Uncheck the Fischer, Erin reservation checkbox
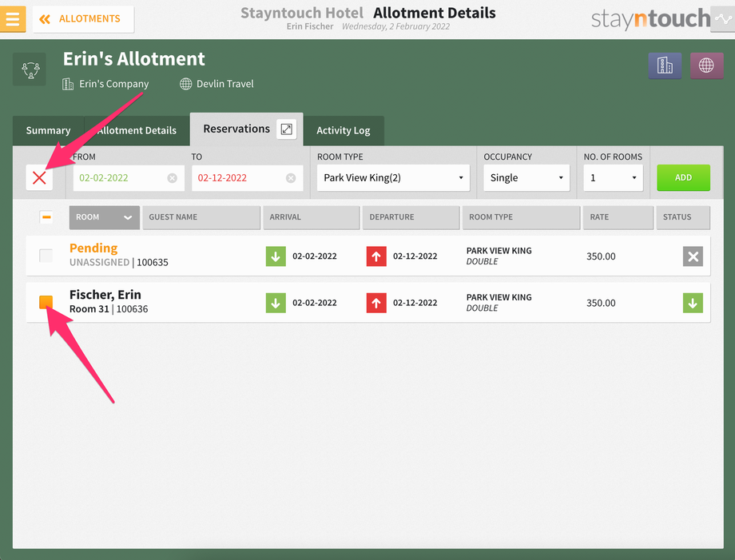This screenshot has width=735, height=560. (x=46, y=302)
